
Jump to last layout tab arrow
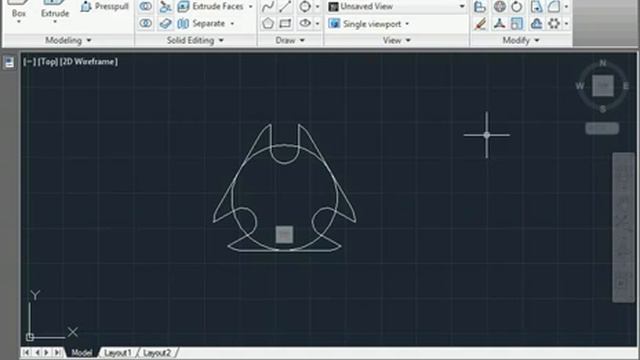pyautogui.click(x=57, y=352)
